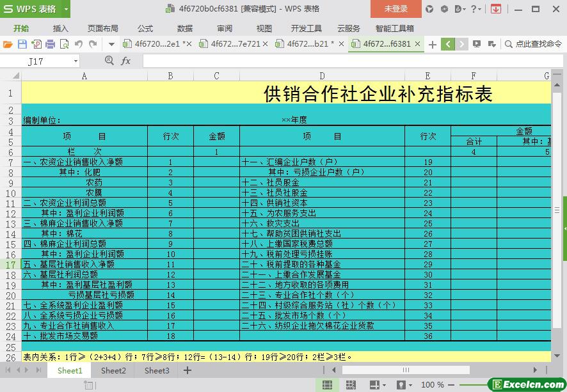
Task: Open the Name Box dropdown showing J17
Action: point(76,61)
